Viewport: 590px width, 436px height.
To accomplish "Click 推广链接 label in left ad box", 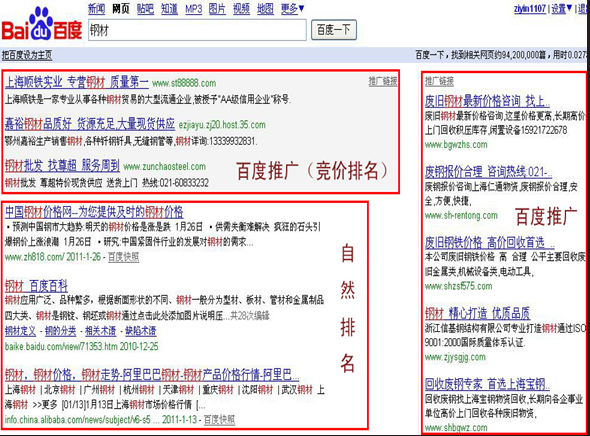I will tap(383, 81).
